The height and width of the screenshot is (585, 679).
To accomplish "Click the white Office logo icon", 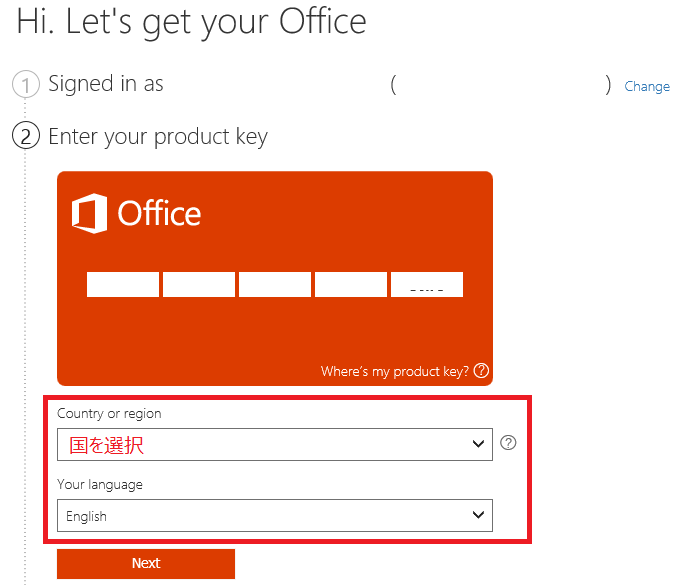I will [89, 214].
